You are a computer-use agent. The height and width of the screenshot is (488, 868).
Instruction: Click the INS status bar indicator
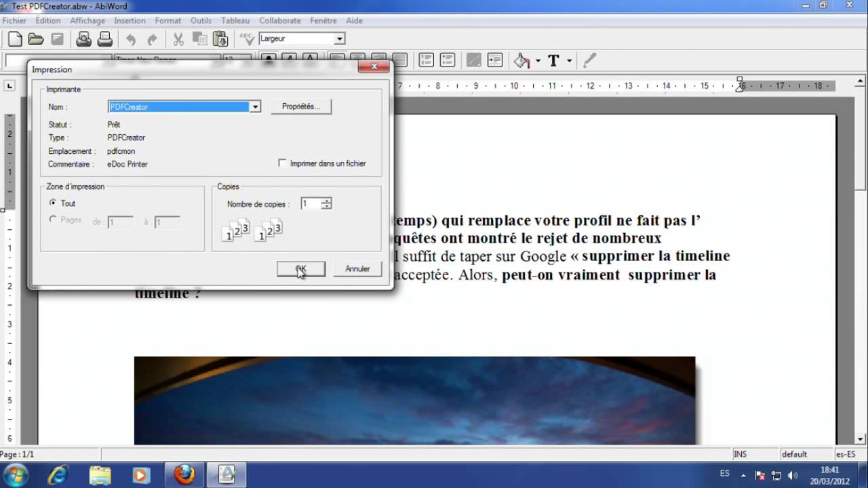click(x=740, y=454)
